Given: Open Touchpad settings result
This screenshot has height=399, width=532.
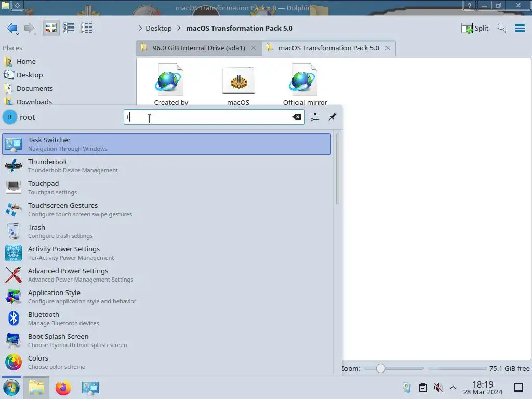Looking at the screenshot, I should point(166,188).
